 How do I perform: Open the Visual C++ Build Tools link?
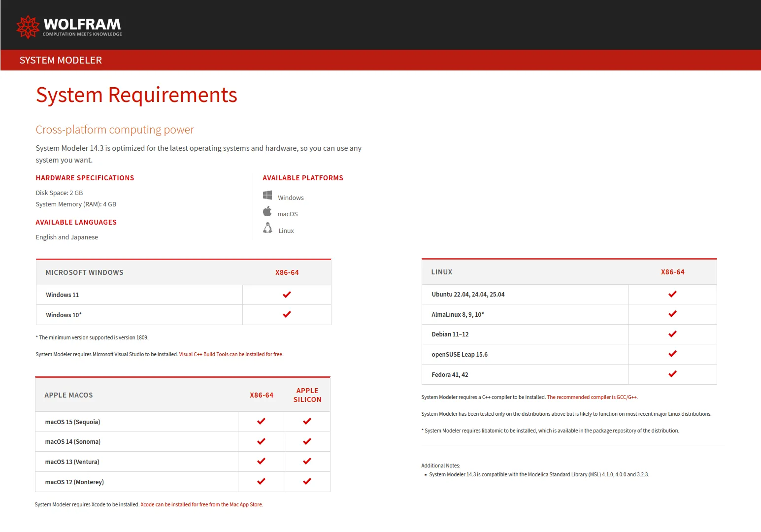coord(231,354)
